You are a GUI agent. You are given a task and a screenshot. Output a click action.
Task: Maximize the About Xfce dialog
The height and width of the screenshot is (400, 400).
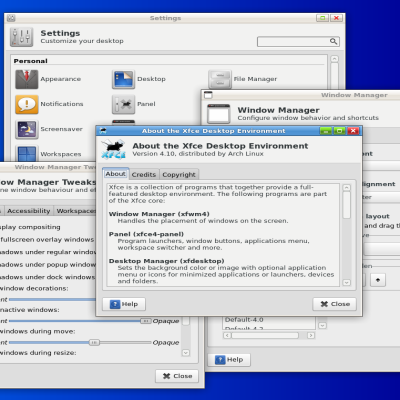point(340,131)
